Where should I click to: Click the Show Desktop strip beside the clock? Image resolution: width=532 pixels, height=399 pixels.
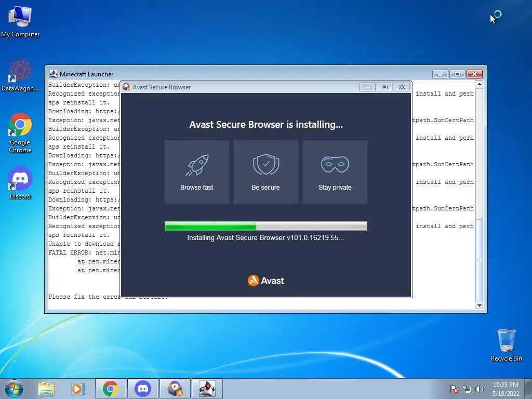tap(528, 389)
